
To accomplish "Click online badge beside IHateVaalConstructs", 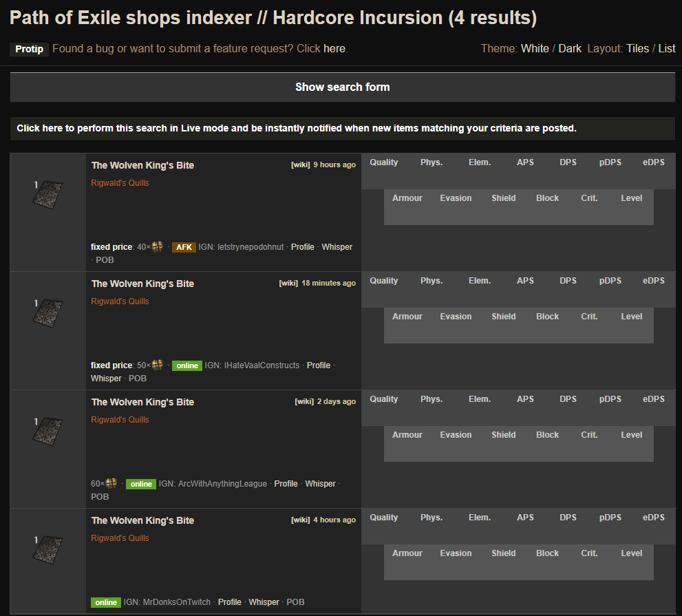I will coord(187,365).
